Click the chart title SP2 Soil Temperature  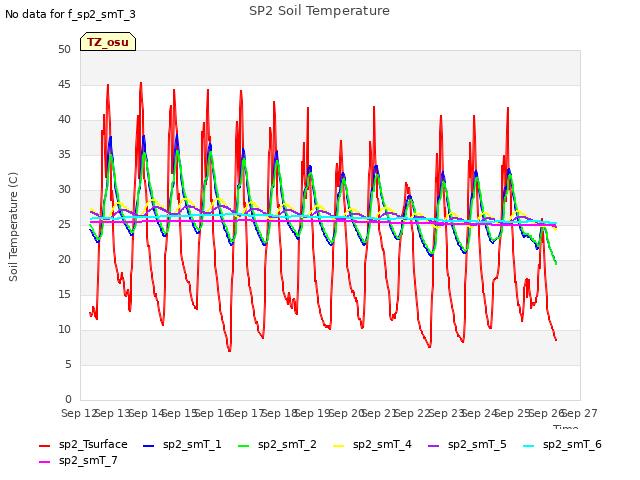(x=320, y=11)
